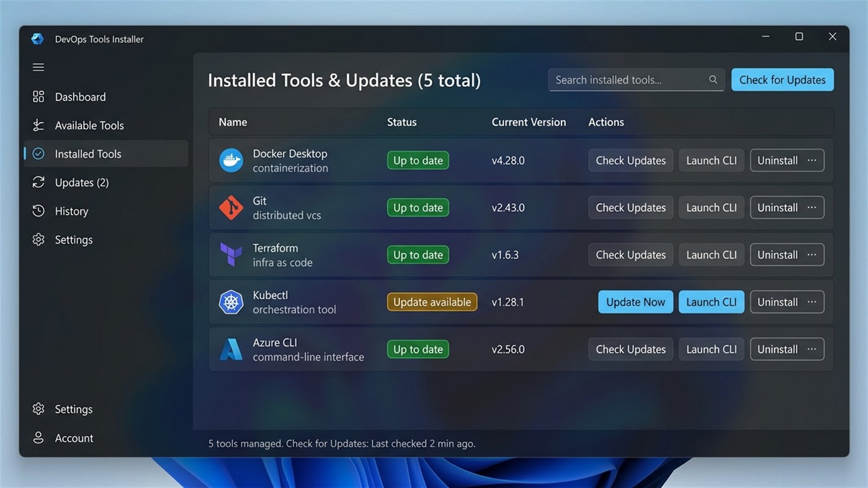The width and height of the screenshot is (868, 488).
Task: Click the Dashboard grid icon in sidebar
Action: coord(38,97)
